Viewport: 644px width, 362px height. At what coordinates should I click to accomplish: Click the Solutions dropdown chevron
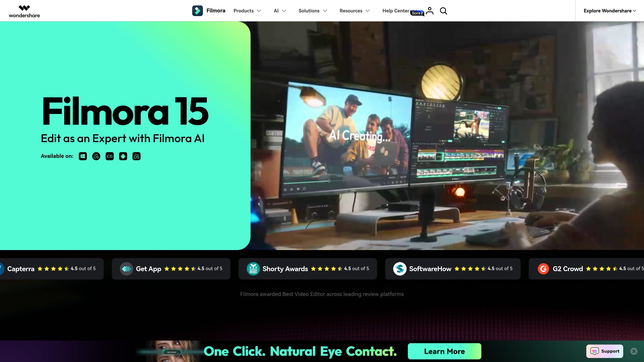[325, 11]
